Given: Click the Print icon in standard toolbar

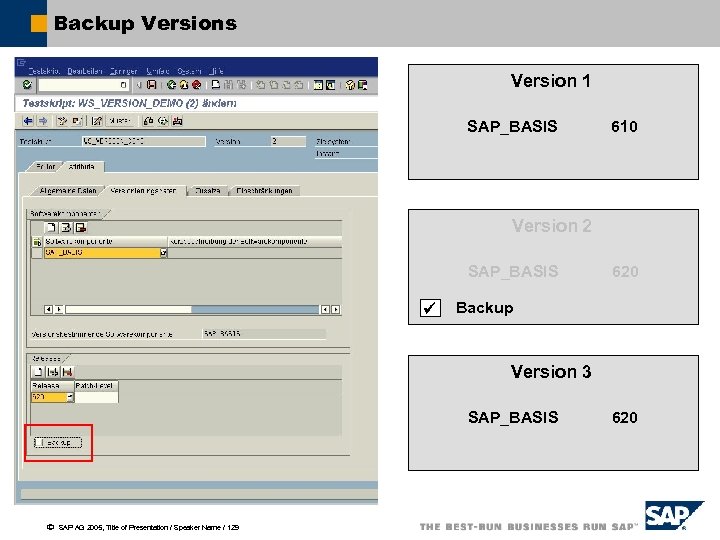Looking at the screenshot, I should coord(216,84).
